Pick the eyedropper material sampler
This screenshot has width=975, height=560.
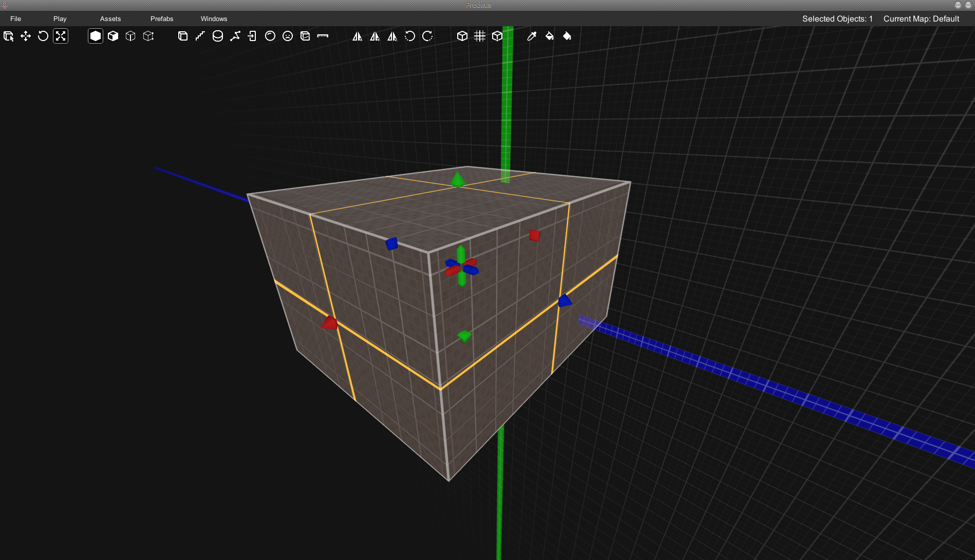tap(532, 36)
